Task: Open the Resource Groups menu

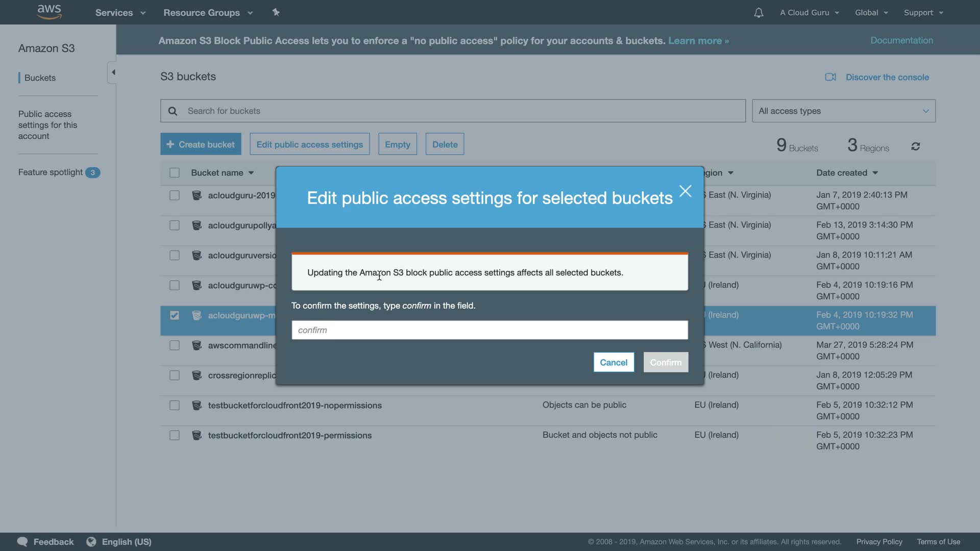Action: (x=208, y=13)
